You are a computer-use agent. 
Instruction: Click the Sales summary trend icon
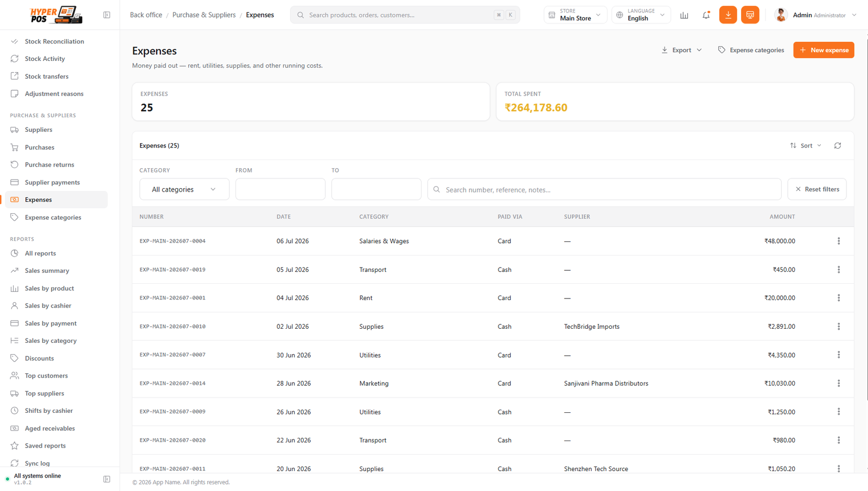pos(15,271)
